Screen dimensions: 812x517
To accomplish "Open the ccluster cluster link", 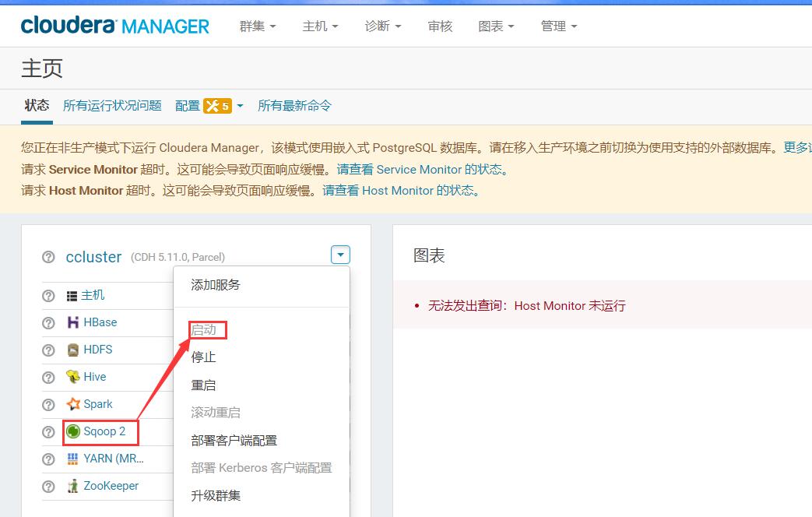I will click(x=93, y=257).
